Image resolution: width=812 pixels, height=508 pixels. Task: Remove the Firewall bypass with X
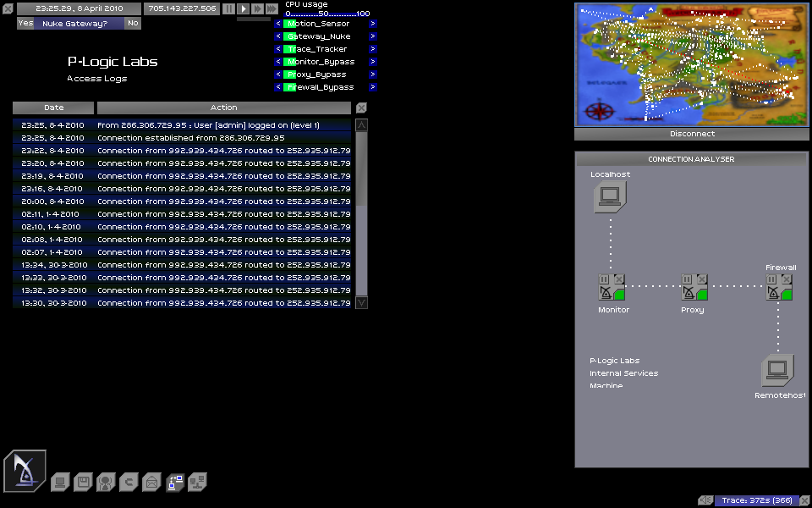pyautogui.click(x=787, y=279)
